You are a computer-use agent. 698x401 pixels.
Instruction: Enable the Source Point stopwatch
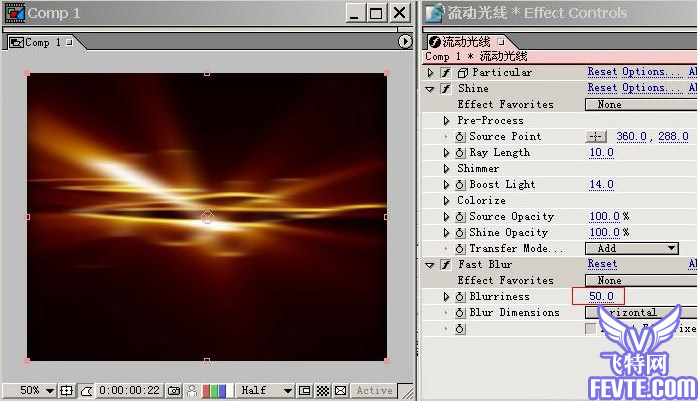[460, 137]
